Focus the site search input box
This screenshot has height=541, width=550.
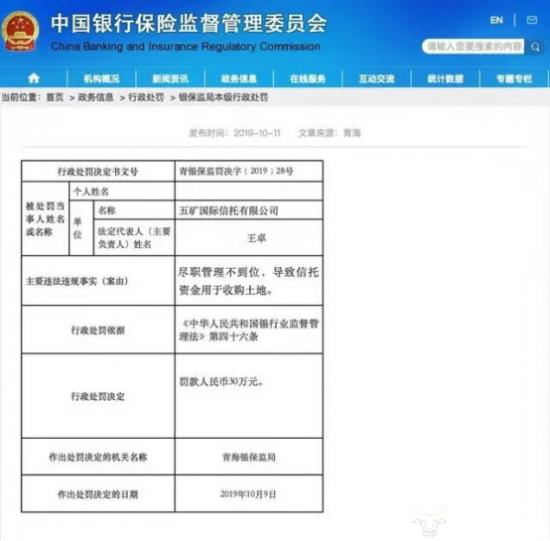(473, 46)
